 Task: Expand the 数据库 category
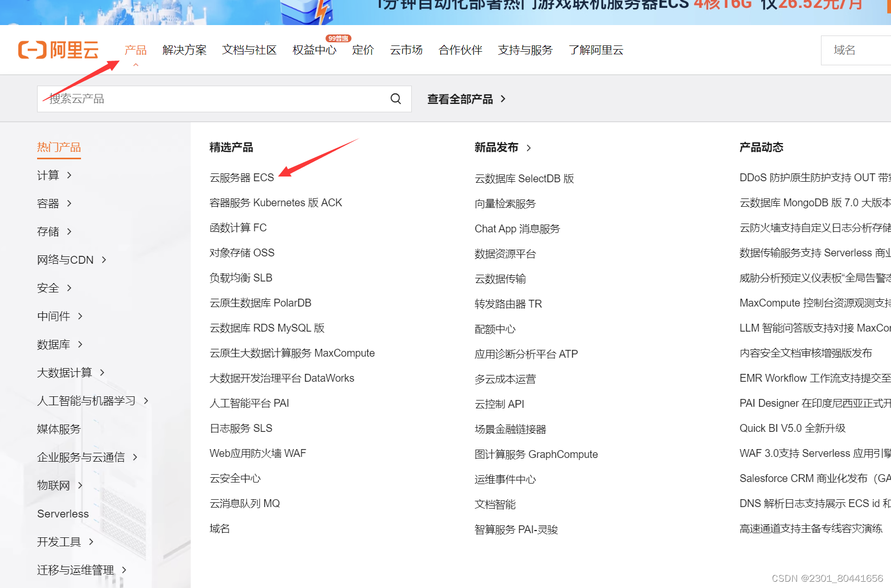(60, 345)
